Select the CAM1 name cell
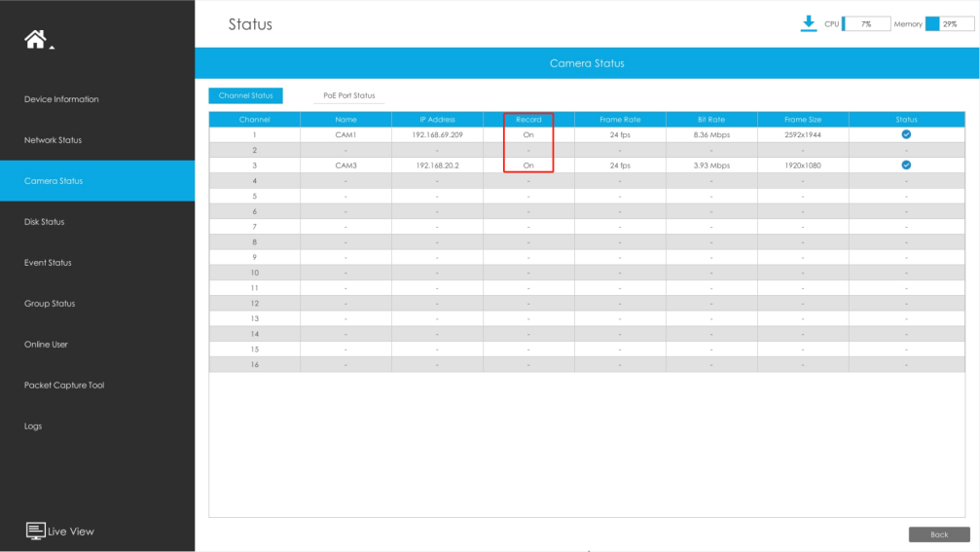980x552 pixels. point(345,134)
